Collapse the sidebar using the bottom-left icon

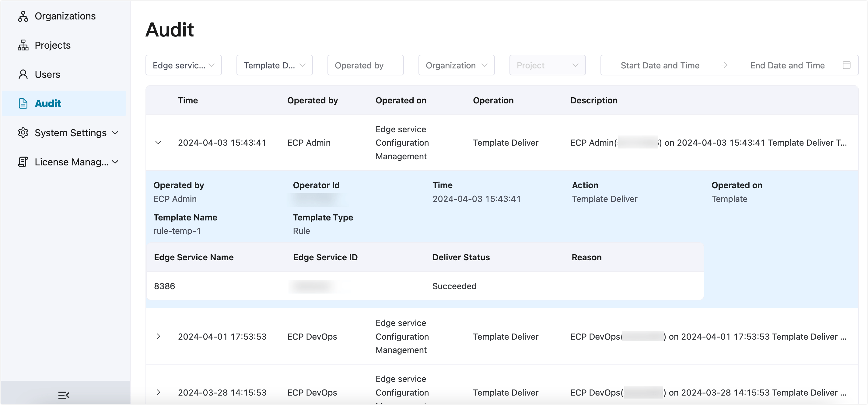64,395
